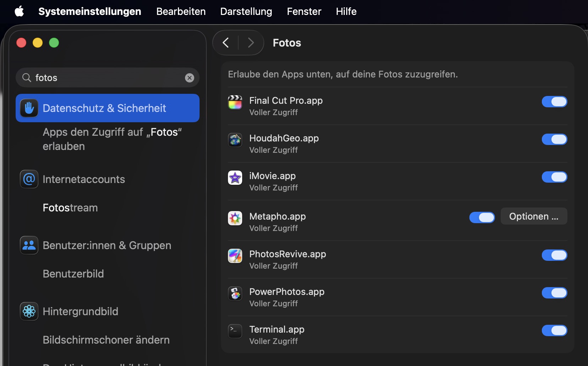Click the PhotosRevive app icon
Viewport: 588px width, 366px height.
235,256
